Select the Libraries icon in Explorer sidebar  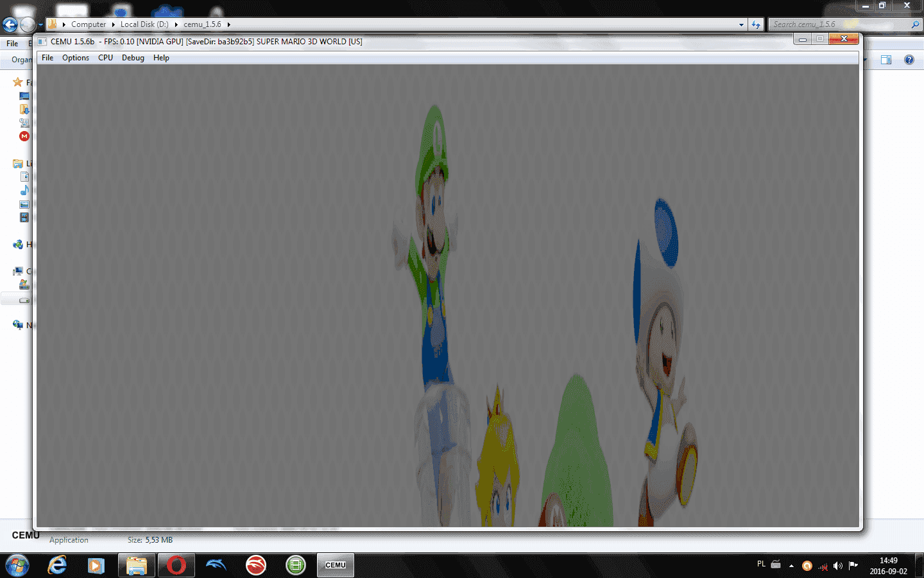click(x=18, y=164)
